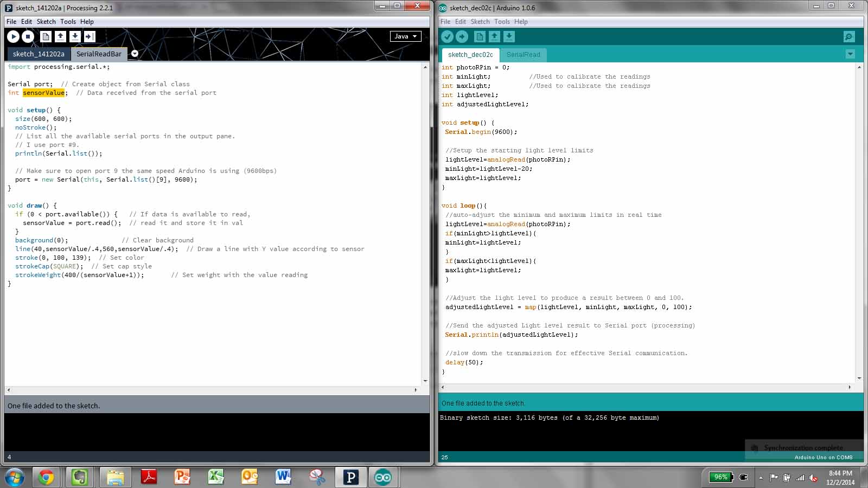
Task: Click 'Arduino Uno on COM8' status text
Action: pyautogui.click(x=824, y=457)
